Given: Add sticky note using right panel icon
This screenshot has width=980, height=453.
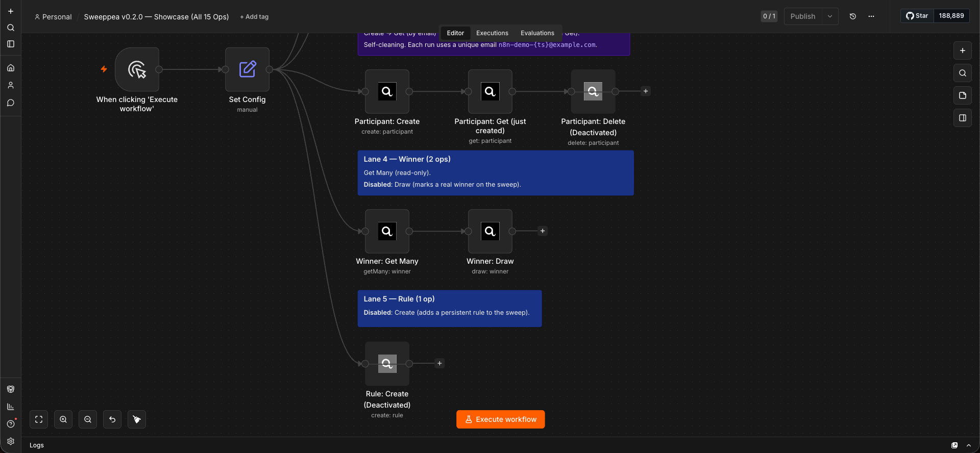Looking at the screenshot, I should (963, 95).
